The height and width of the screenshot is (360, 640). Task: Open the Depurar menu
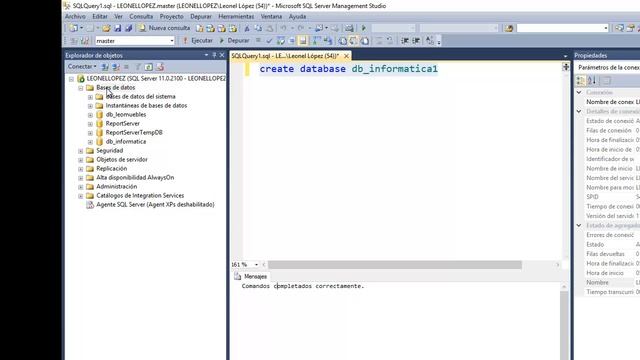pyautogui.click(x=201, y=16)
